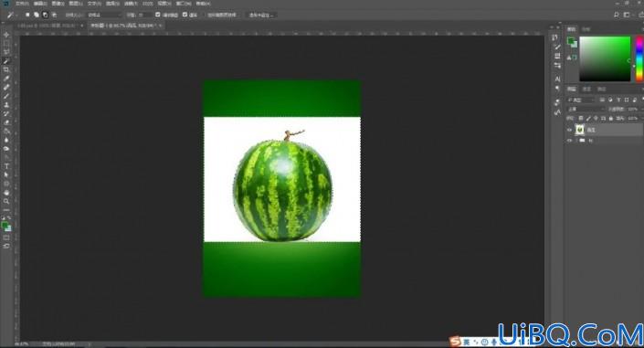
Task: Select the Dodge tool
Action: click(6, 149)
